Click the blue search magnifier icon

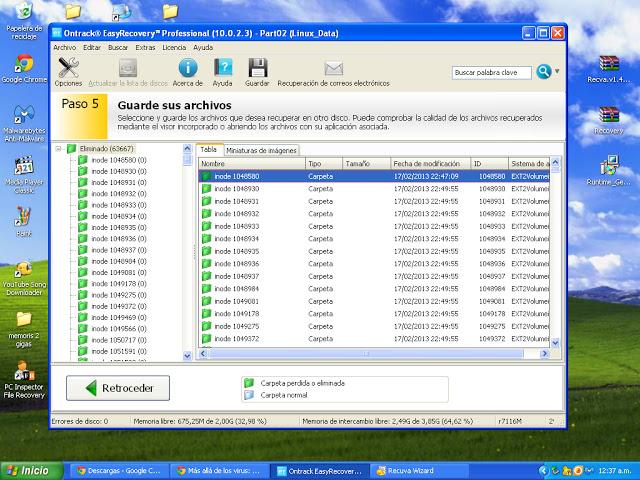click(x=544, y=72)
